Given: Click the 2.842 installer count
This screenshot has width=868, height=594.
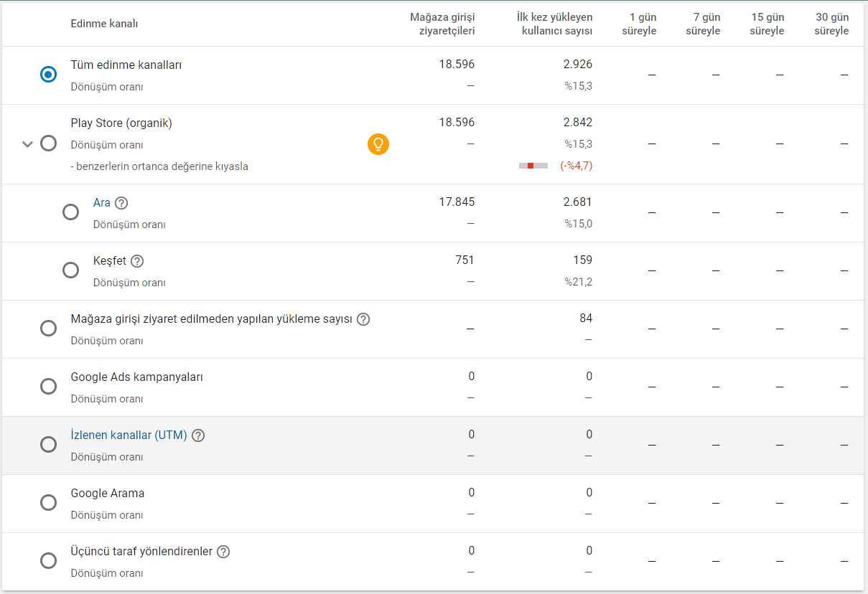Looking at the screenshot, I should click(578, 123).
